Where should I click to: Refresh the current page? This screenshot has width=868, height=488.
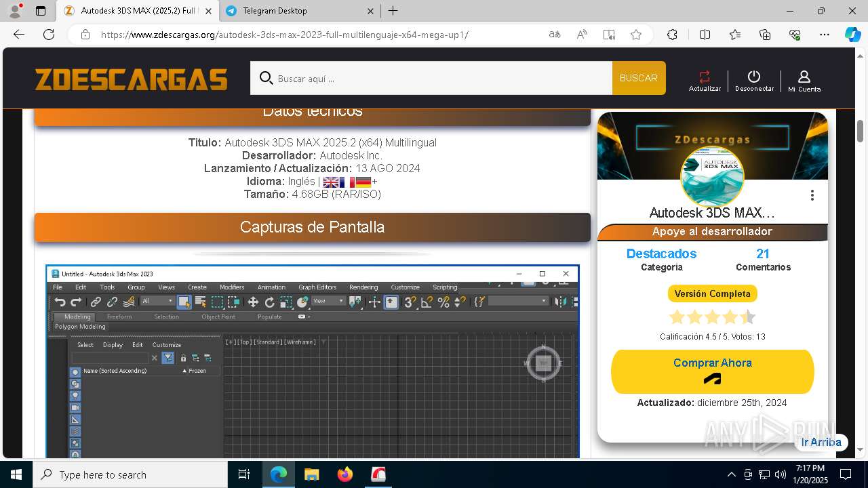[49, 35]
